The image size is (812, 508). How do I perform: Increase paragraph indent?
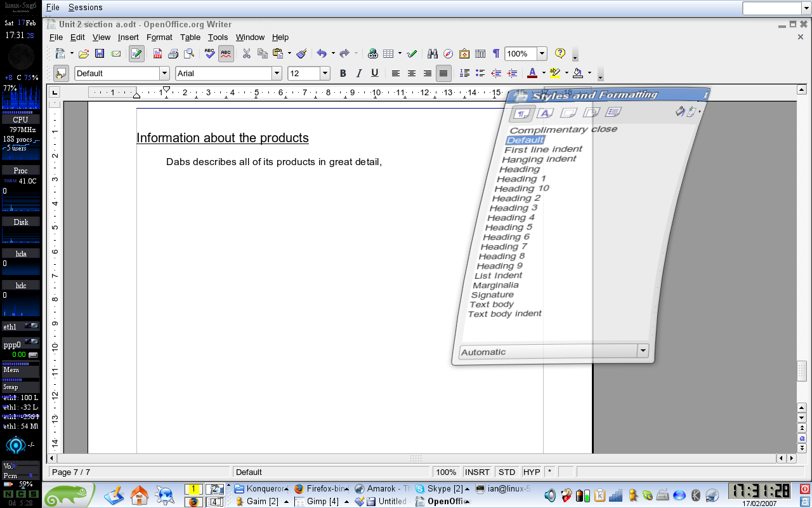(x=512, y=74)
